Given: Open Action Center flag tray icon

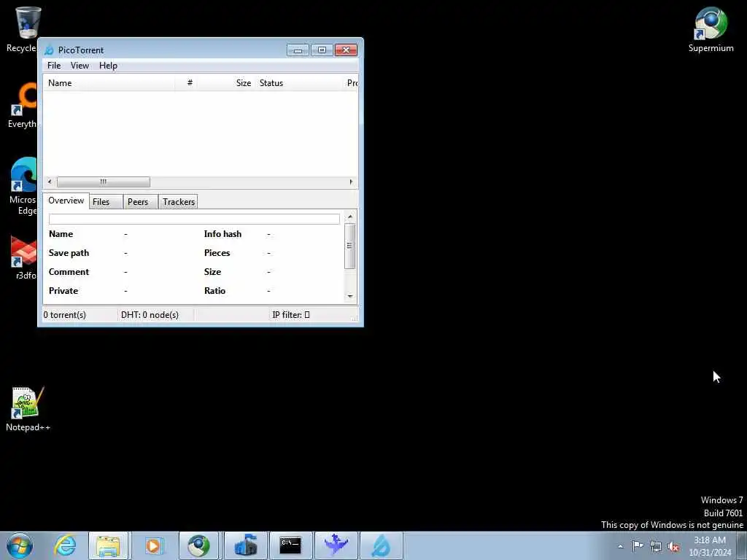Looking at the screenshot, I should pyautogui.click(x=638, y=546).
